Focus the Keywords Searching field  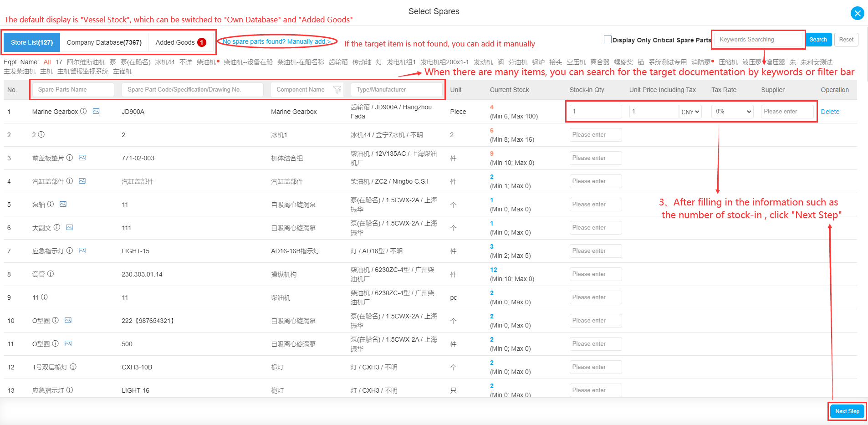(758, 40)
